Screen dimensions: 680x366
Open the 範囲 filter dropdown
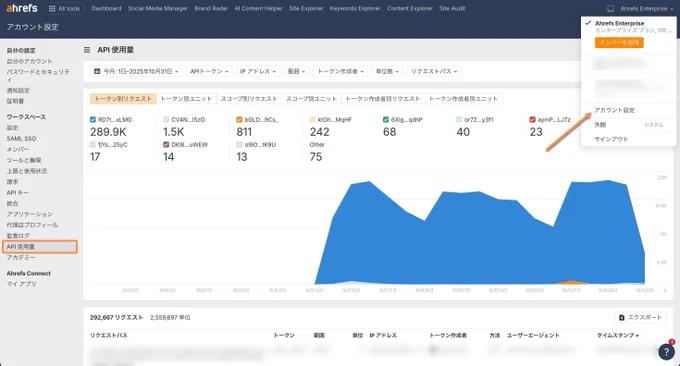[297, 71]
